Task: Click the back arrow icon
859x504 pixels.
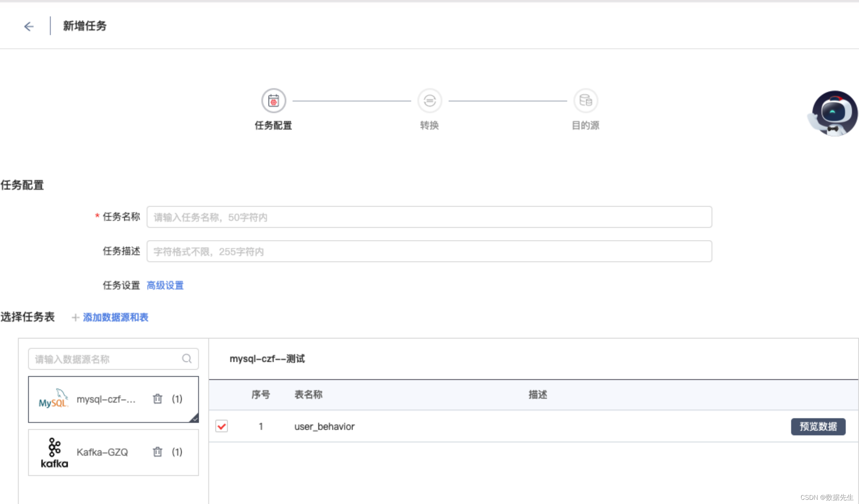Action: click(29, 26)
